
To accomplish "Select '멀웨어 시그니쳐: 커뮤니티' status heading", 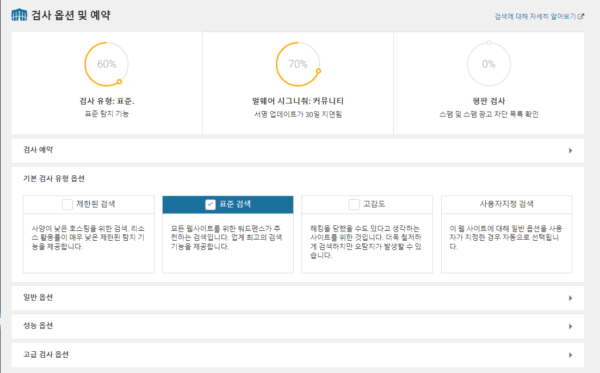I will click(x=298, y=101).
